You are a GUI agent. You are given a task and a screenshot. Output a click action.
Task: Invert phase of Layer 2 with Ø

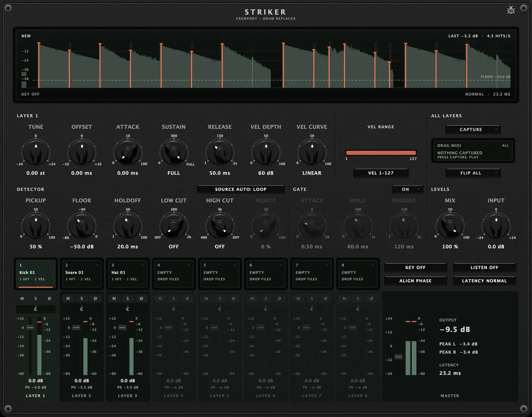[95, 299]
